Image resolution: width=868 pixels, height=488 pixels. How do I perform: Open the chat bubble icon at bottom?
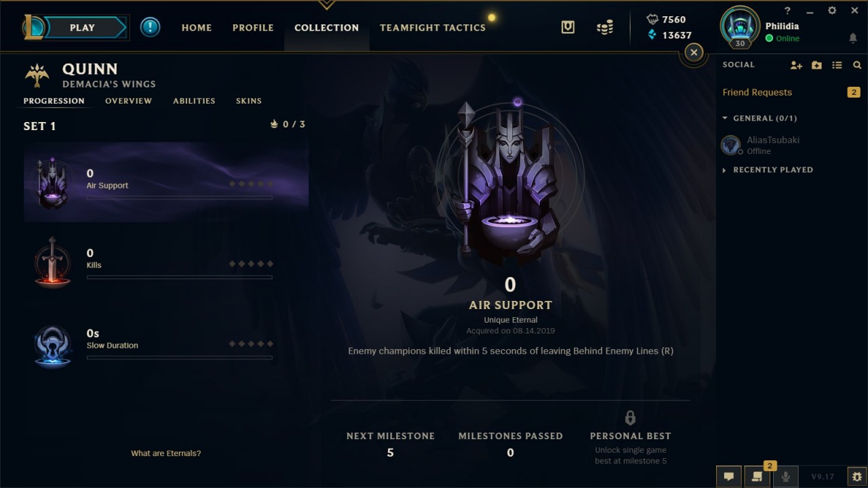(x=729, y=476)
